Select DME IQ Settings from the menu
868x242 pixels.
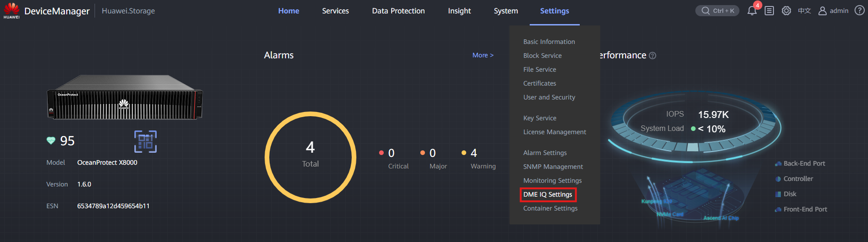[548, 194]
